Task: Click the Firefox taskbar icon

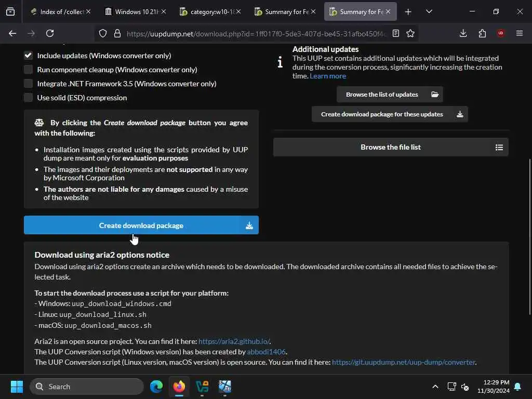Action: click(179, 387)
